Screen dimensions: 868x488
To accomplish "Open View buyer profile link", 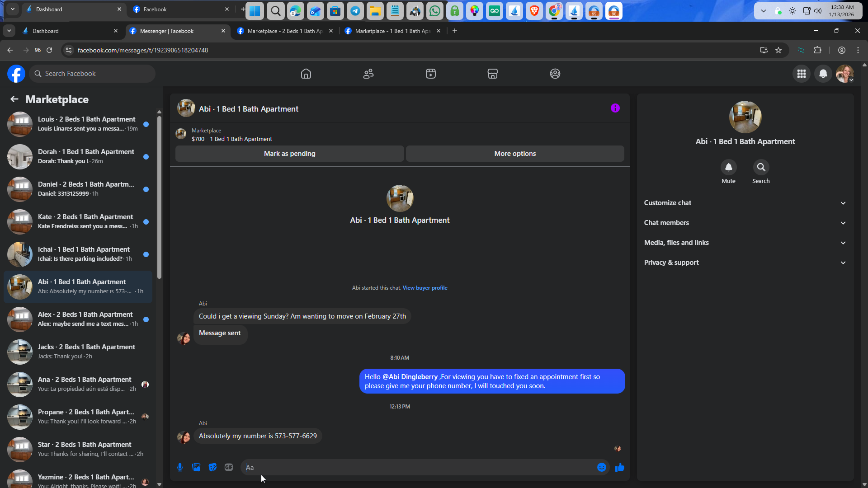I will (425, 288).
